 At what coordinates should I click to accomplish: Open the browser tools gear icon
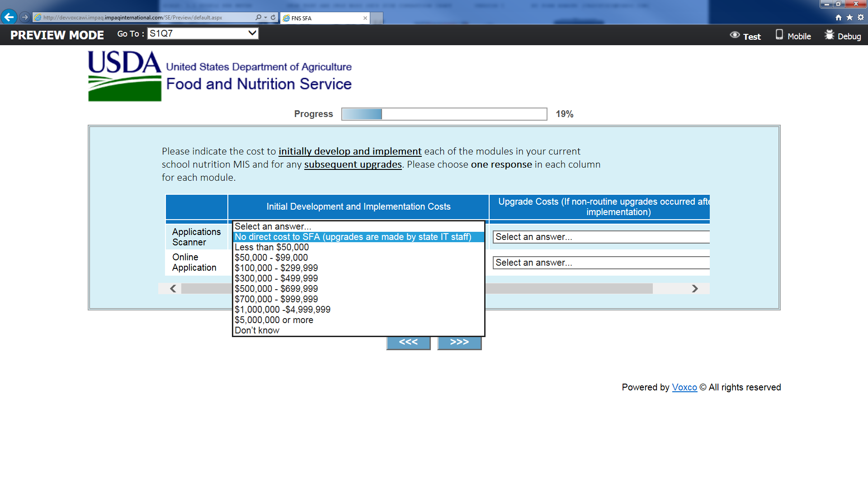(861, 17)
